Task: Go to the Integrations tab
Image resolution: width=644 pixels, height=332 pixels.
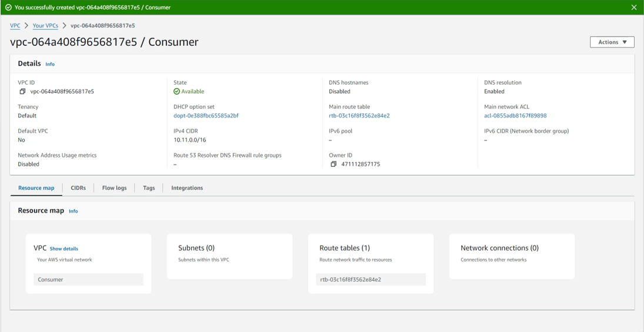Action: pos(187,188)
